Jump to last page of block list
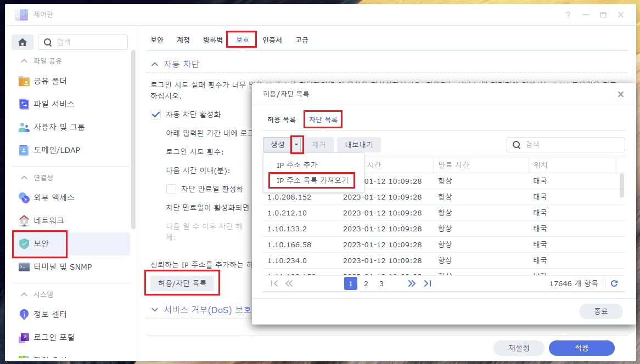The image size is (640, 364). [428, 283]
